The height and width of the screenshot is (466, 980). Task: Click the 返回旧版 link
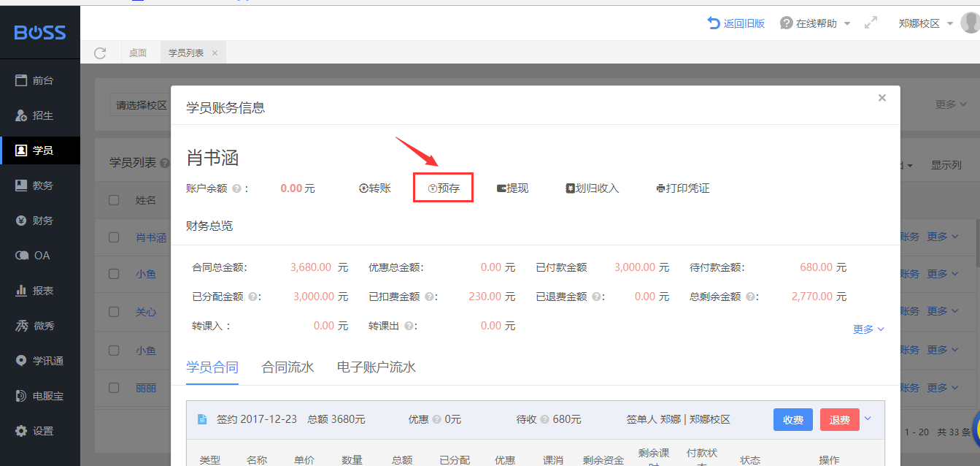pos(736,23)
